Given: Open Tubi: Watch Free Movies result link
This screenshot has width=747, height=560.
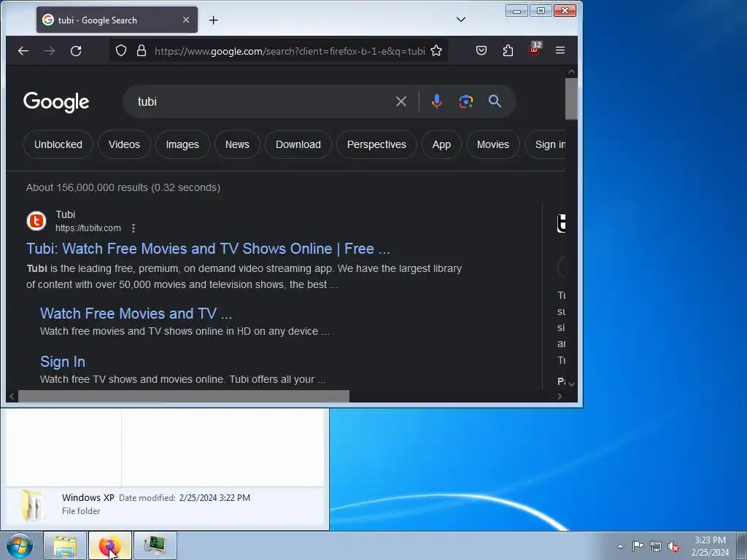Looking at the screenshot, I should (x=208, y=249).
